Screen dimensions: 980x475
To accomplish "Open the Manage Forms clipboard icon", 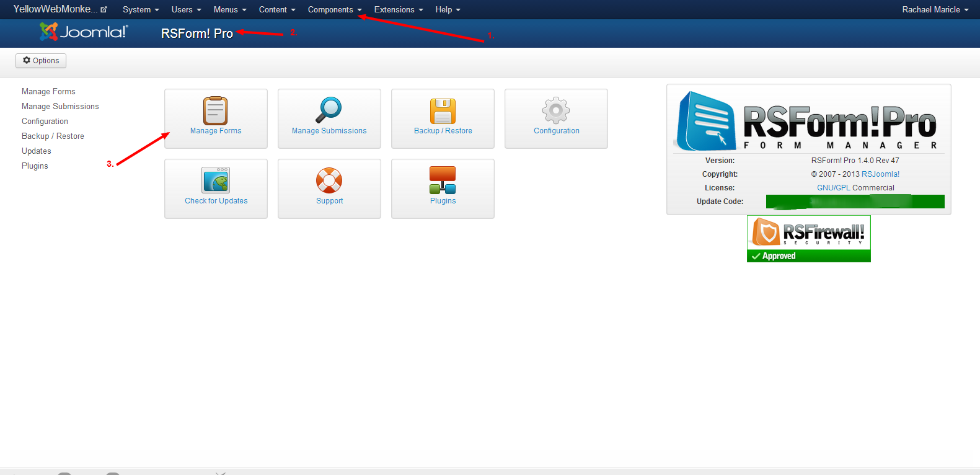I will pyautogui.click(x=216, y=111).
